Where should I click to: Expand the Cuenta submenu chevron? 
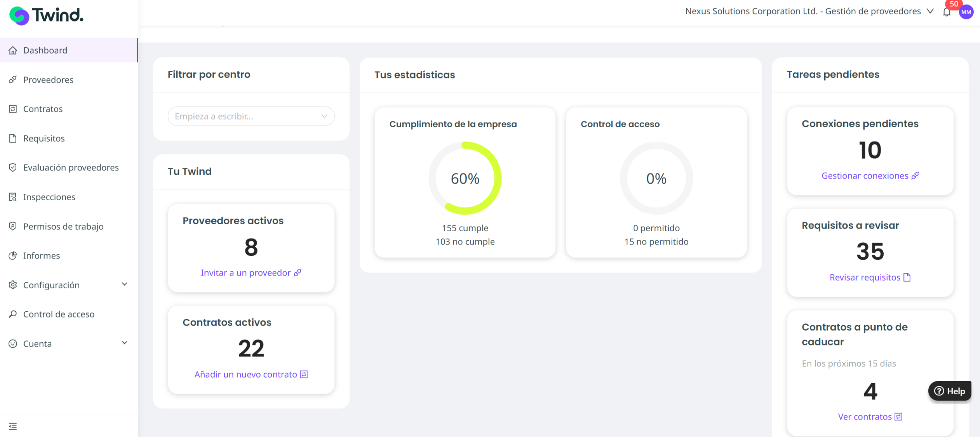coord(124,343)
